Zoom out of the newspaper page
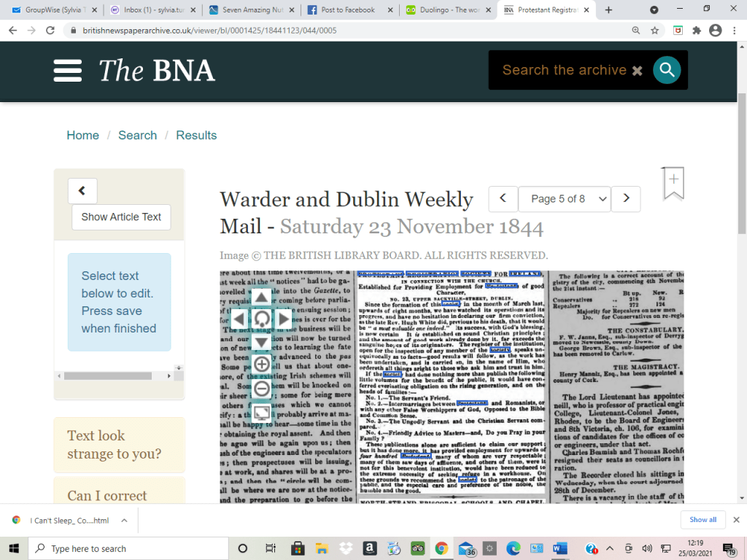This screenshot has height=560, width=747. point(261,388)
